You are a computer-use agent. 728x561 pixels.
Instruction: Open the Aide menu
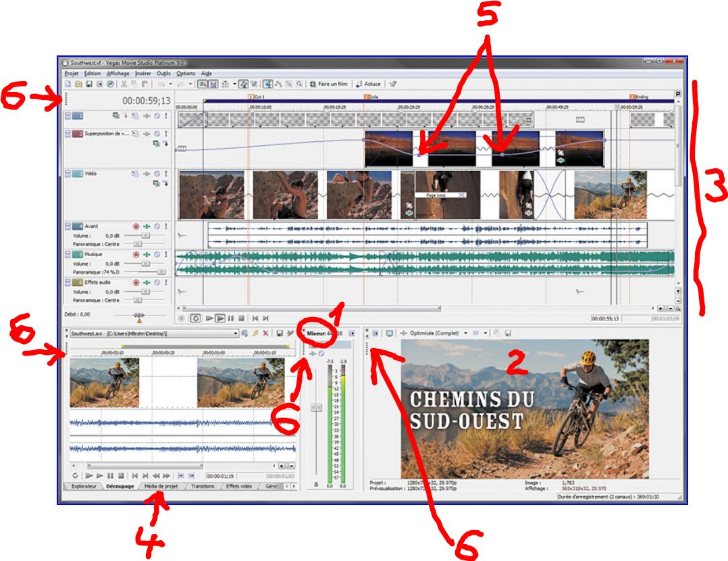[207, 74]
